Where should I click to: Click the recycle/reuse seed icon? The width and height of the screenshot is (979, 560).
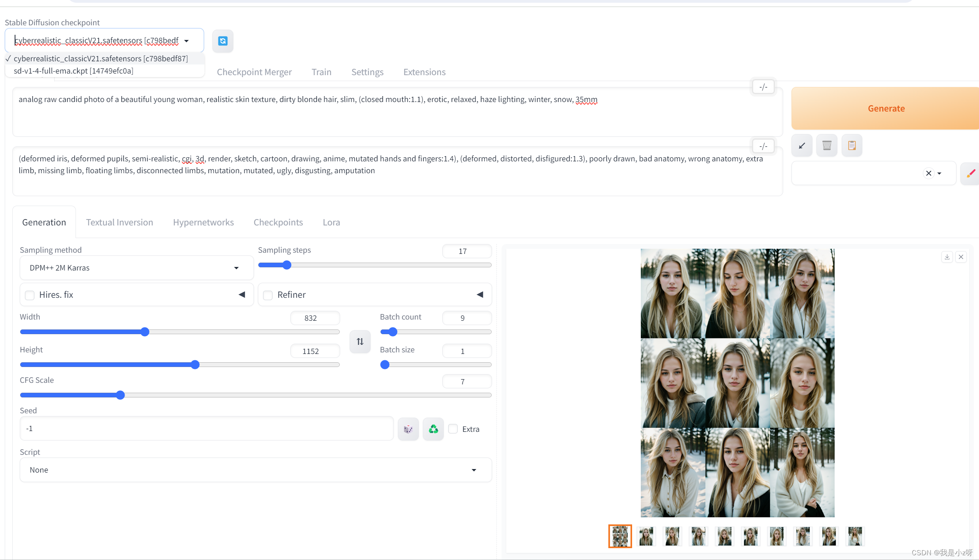[433, 428]
